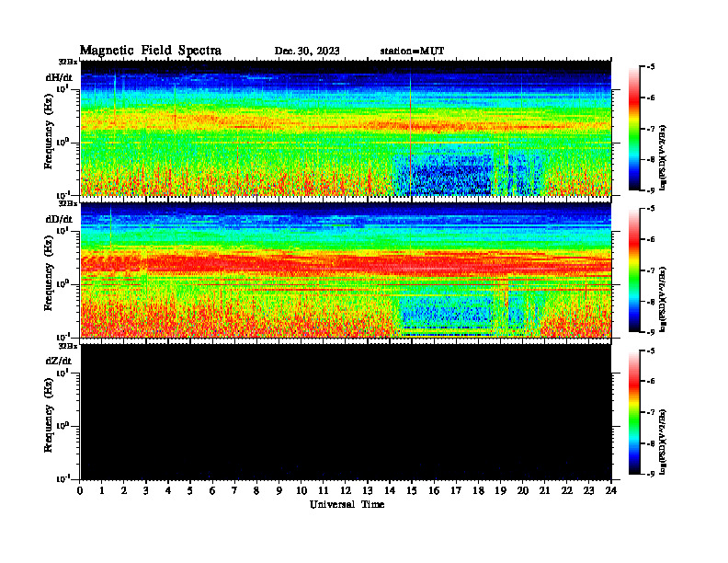Click the dD/dt spectrogram plot area
The width and height of the screenshot is (728, 563).
[346, 270]
